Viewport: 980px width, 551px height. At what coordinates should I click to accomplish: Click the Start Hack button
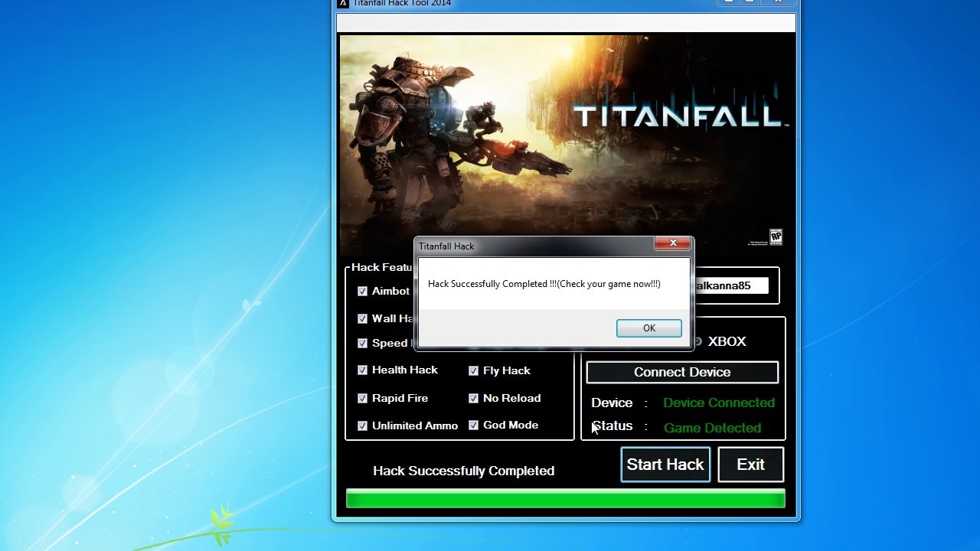(665, 465)
